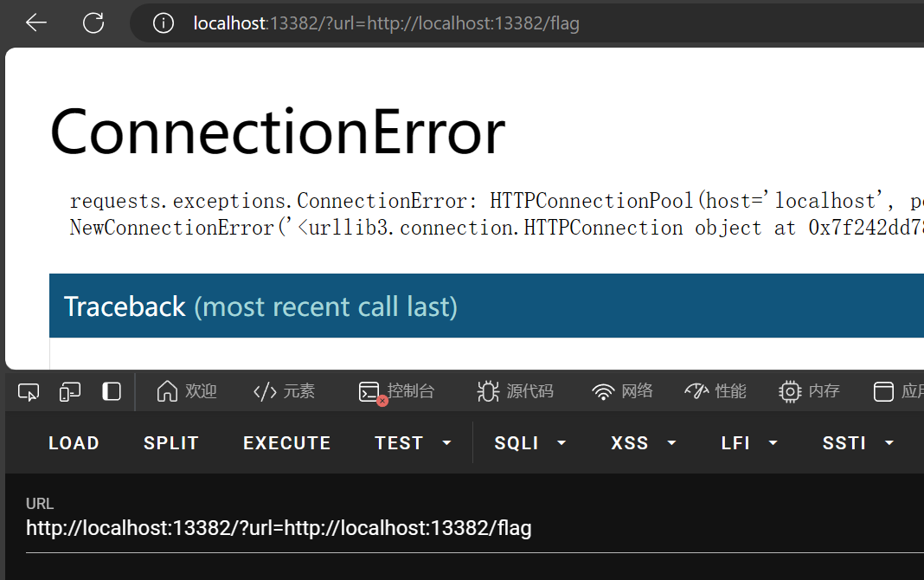Open the 欢迎 welcome tab
This screenshot has height=580, width=924.
(x=187, y=390)
